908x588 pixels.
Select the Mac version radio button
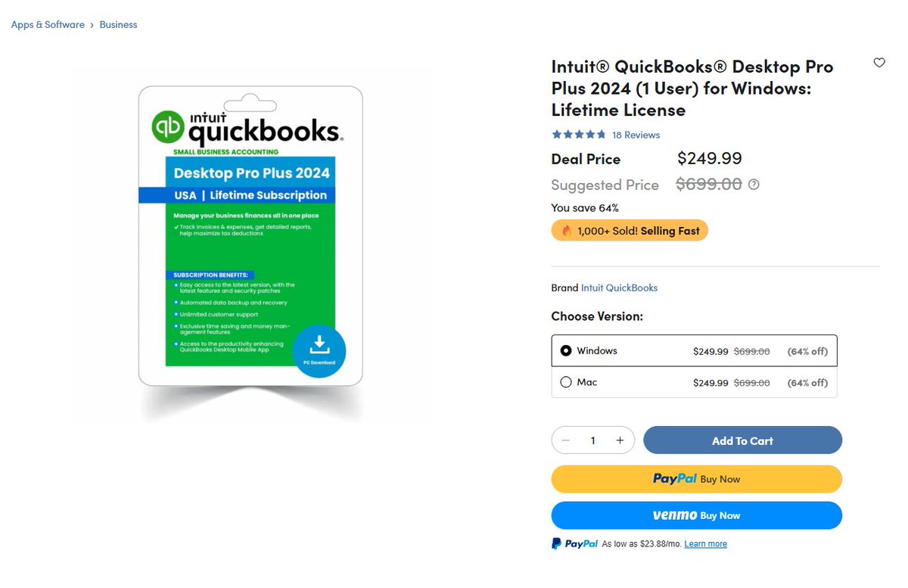(566, 383)
